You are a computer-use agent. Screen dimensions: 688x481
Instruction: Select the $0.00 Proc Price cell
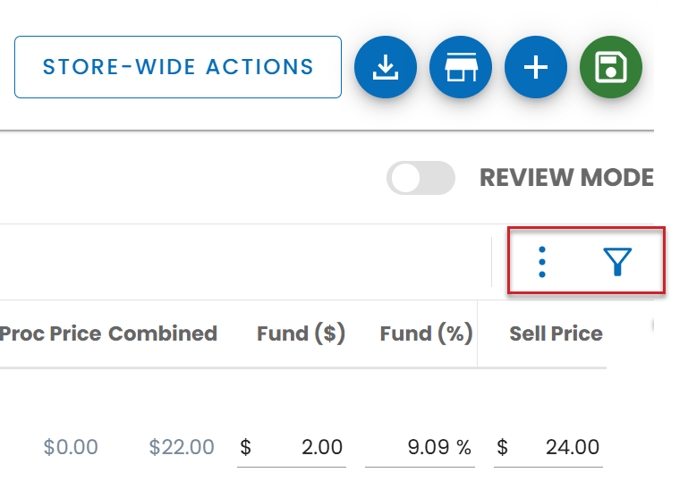71,447
